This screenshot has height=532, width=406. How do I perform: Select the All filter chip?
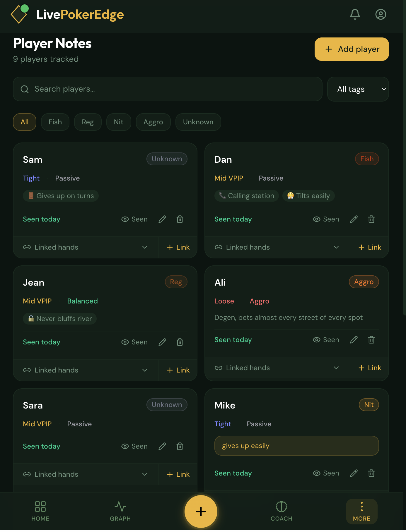pos(25,122)
